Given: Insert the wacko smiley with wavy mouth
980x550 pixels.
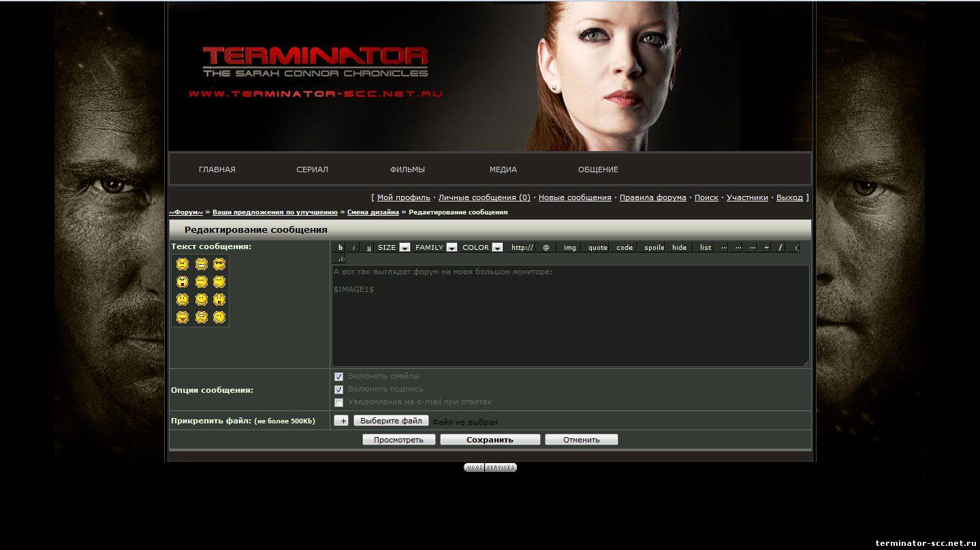Looking at the screenshot, I should (201, 317).
